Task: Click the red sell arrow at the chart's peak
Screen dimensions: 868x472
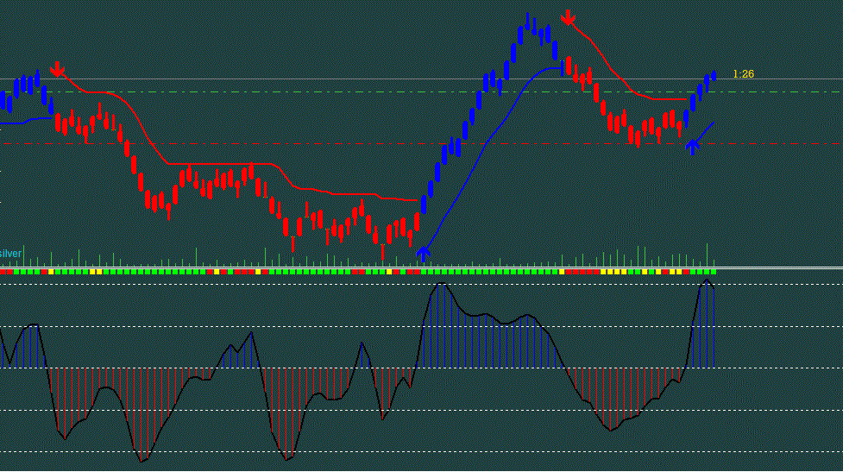Action: [568, 17]
